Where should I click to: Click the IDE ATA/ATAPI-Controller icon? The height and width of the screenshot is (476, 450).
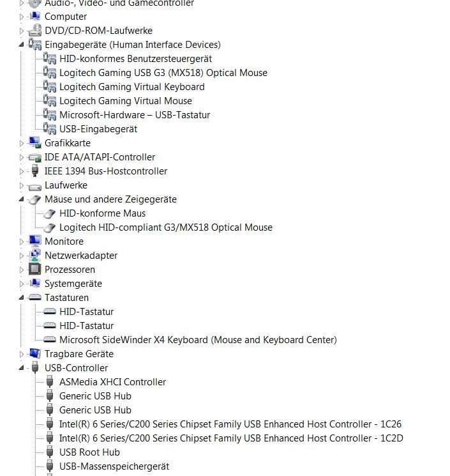[35, 157]
